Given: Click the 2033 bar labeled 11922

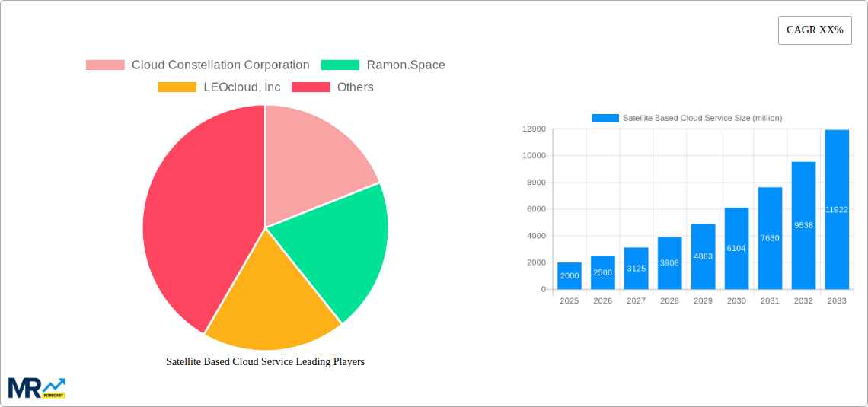Looking at the screenshot, I should tap(837, 209).
